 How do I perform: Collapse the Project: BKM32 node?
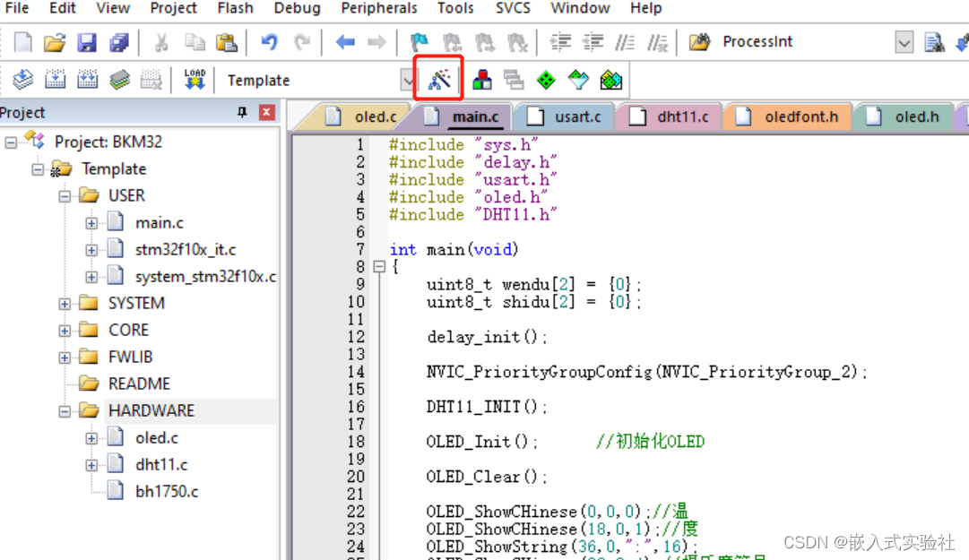pyautogui.click(x=11, y=142)
